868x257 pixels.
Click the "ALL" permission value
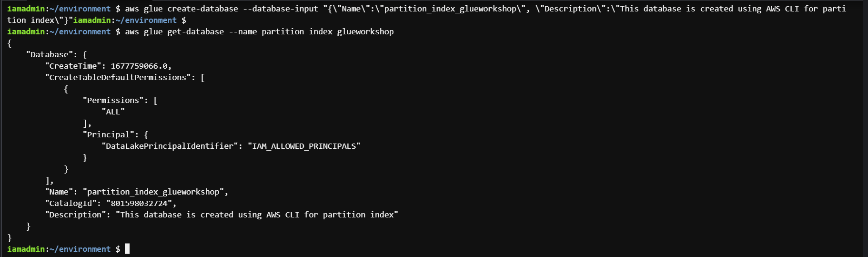(x=113, y=112)
